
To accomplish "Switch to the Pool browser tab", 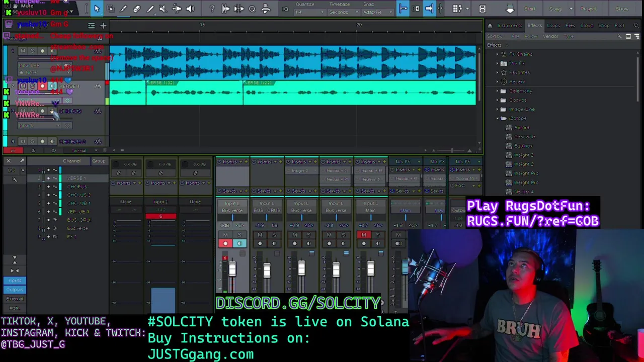I will (x=619, y=26).
